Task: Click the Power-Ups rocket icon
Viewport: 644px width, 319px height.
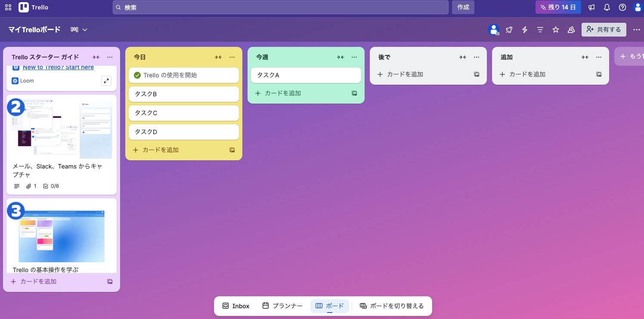Action: click(509, 30)
